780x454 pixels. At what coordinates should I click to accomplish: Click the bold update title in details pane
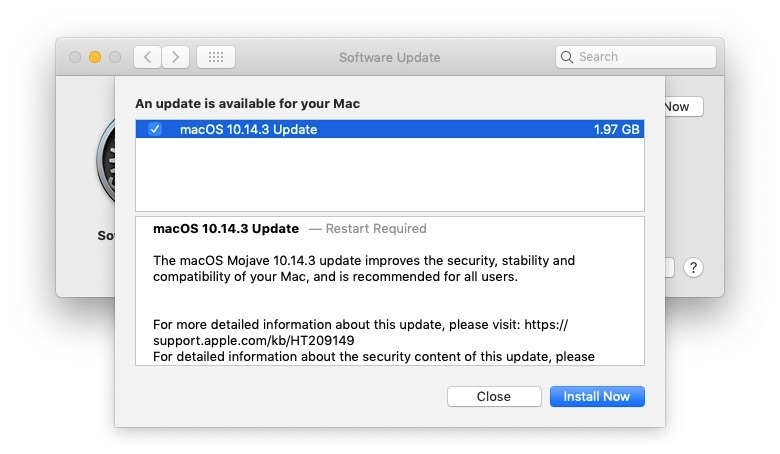coord(226,228)
